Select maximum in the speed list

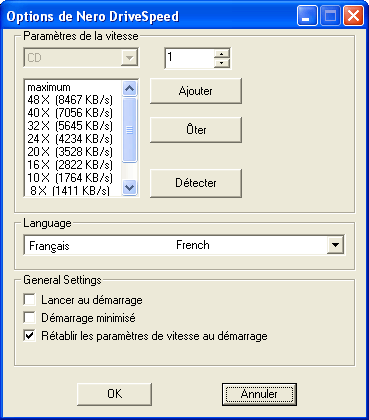coord(73,87)
